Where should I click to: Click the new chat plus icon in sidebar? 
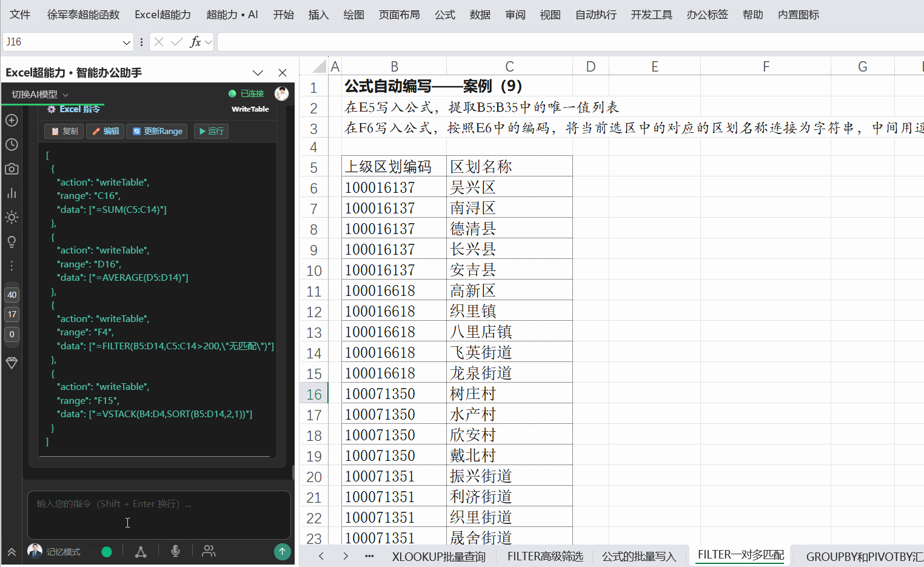tap(12, 120)
